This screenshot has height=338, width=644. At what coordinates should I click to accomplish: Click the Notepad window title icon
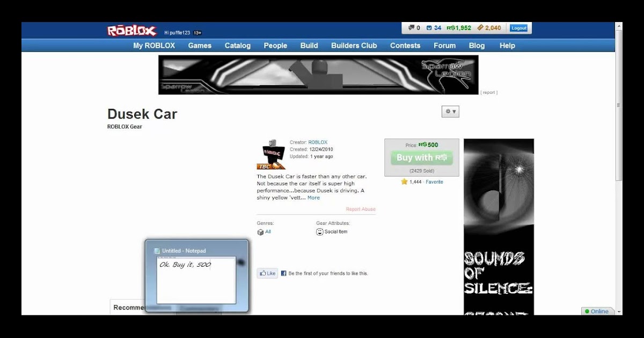[x=157, y=251]
